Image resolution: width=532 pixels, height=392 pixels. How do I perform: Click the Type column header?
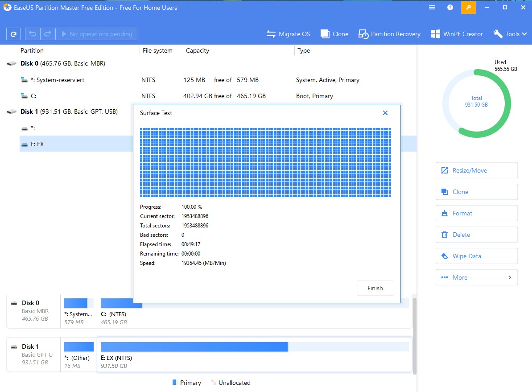[304, 50]
